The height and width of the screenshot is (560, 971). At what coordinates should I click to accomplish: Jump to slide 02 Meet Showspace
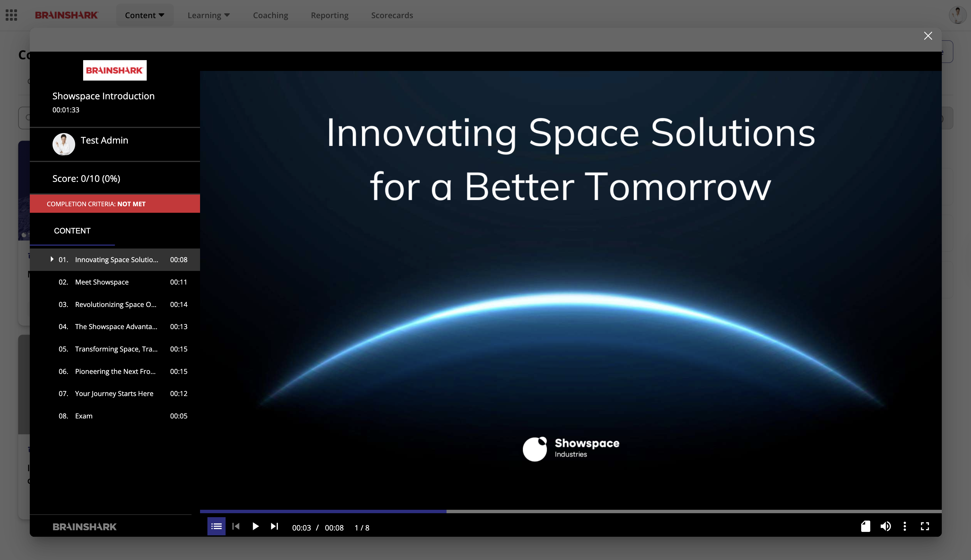[115, 282]
